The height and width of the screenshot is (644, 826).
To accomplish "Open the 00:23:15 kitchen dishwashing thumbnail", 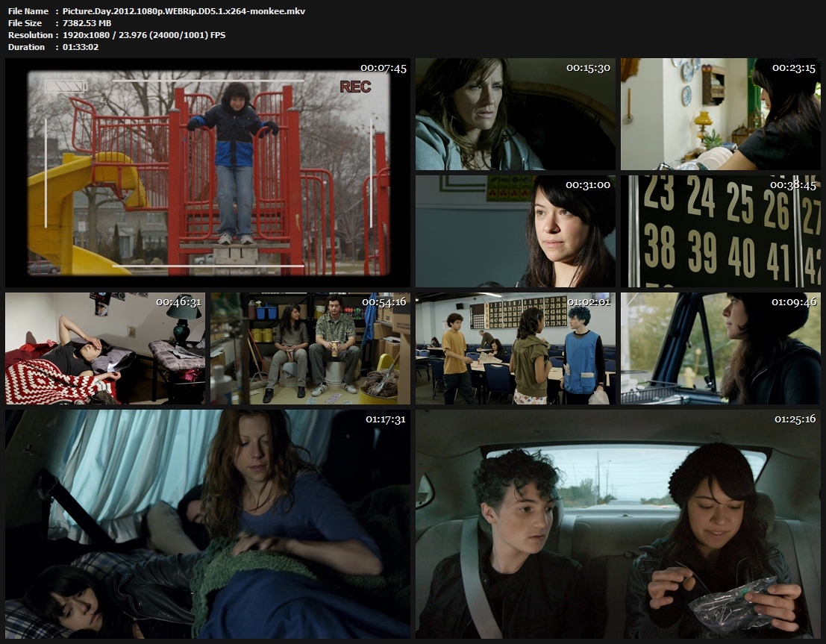I will tap(720, 114).
